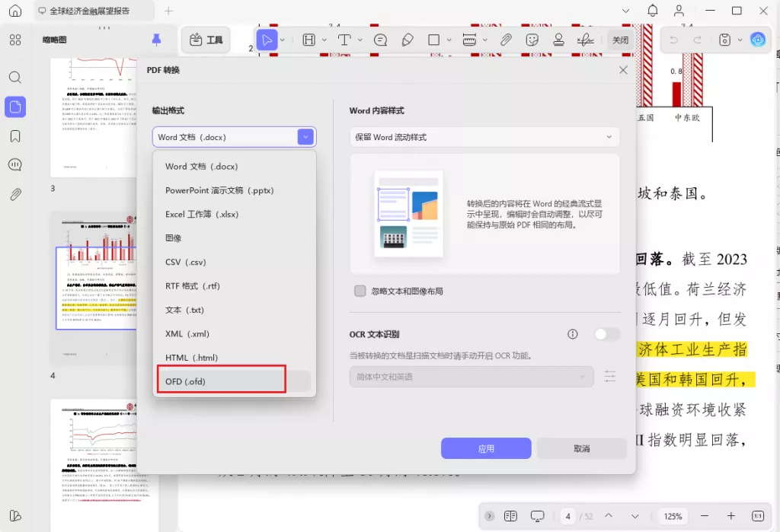
Task: Open the attachments paperclip sidebar icon
Action: 15,194
